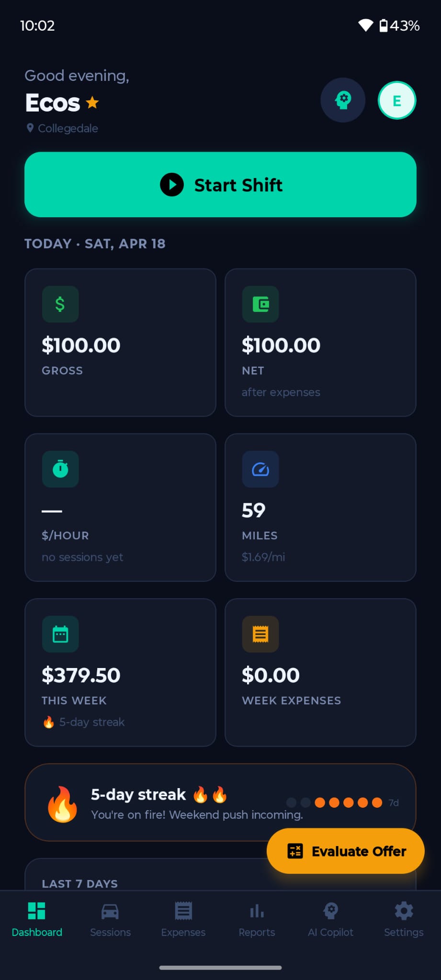The width and height of the screenshot is (441, 980).
Task: Click the stopwatch icon on $/HOUR card
Action: (x=60, y=469)
